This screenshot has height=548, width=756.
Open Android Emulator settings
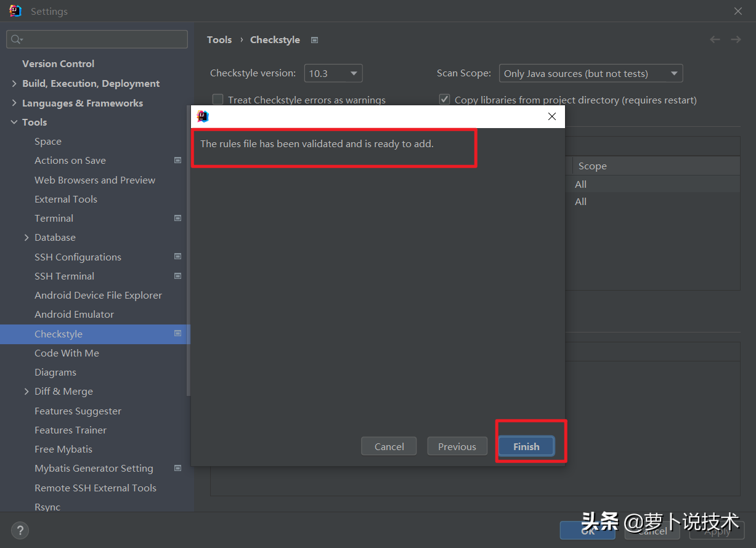(x=74, y=315)
